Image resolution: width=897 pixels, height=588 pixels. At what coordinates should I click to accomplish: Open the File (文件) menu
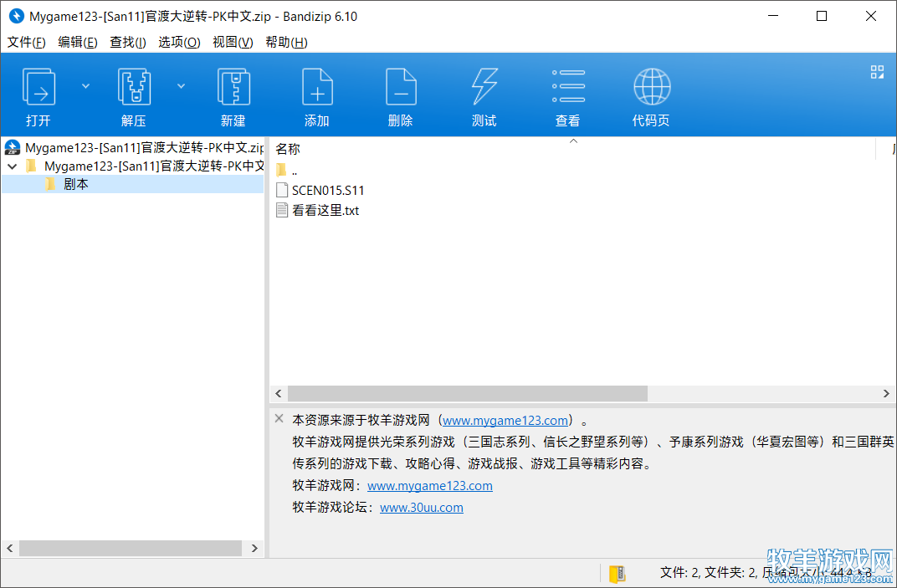click(x=26, y=43)
